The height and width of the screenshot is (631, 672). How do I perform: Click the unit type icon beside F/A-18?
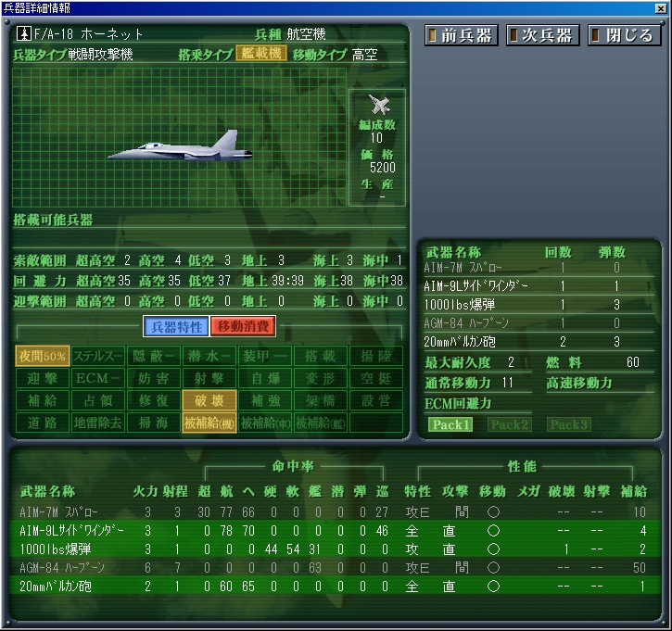[24, 33]
